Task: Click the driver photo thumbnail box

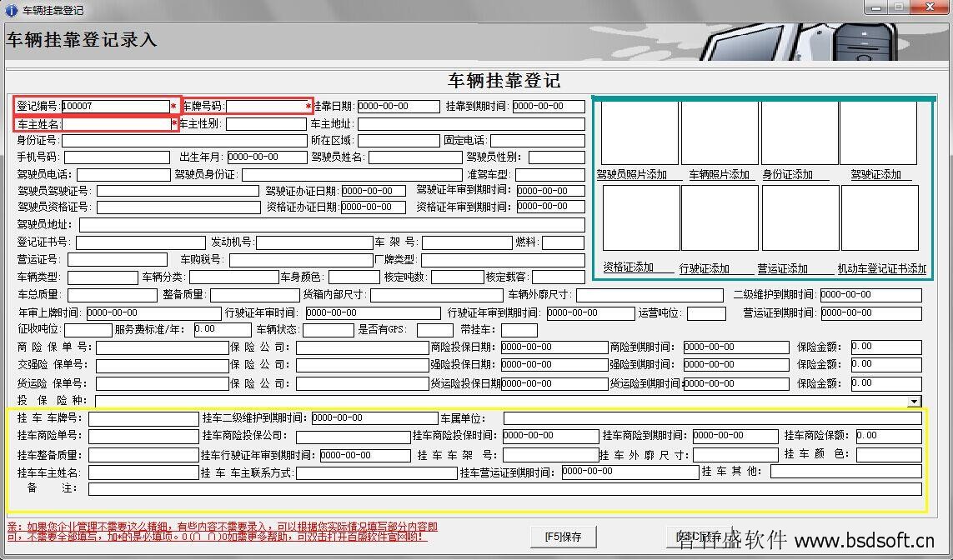Action: pyautogui.click(x=640, y=133)
